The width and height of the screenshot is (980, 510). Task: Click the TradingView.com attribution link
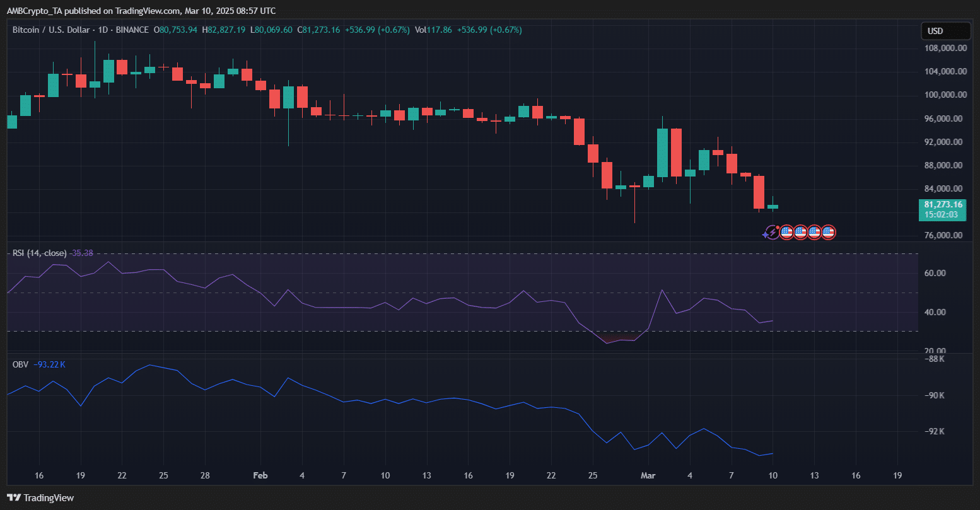[140, 11]
